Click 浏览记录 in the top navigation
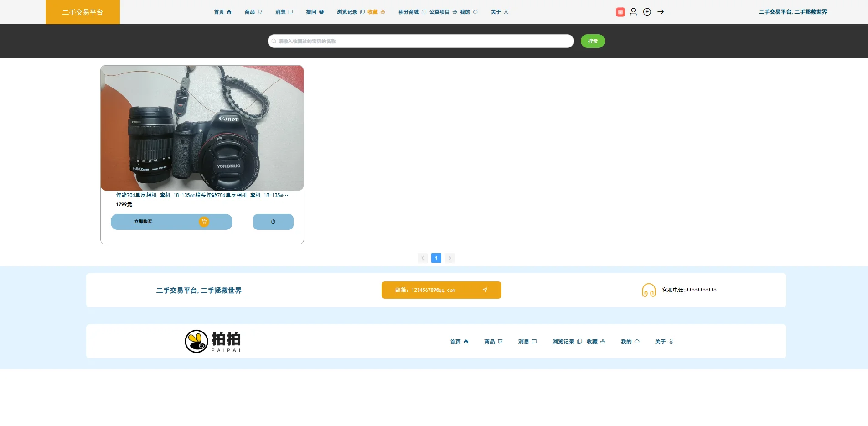 [x=347, y=12]
